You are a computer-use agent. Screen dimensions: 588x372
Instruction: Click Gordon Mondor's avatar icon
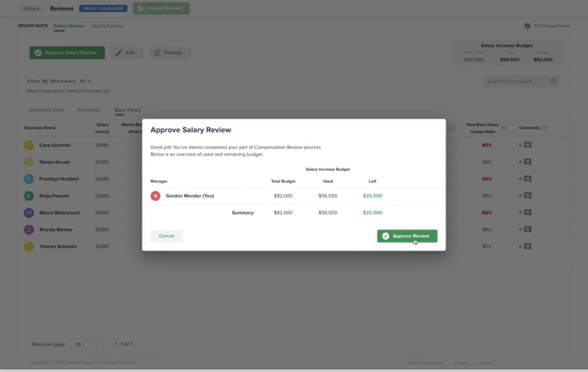[x=155, y=196]
